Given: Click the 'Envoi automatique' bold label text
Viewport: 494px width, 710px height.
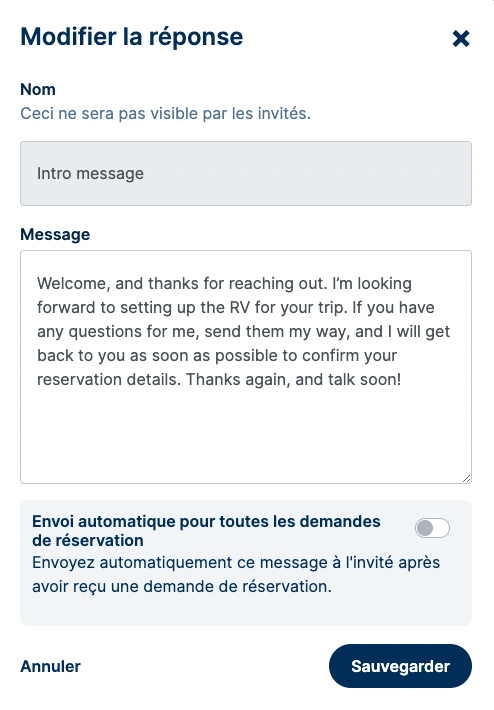Looking at the screenshot, I should point(206,531).
